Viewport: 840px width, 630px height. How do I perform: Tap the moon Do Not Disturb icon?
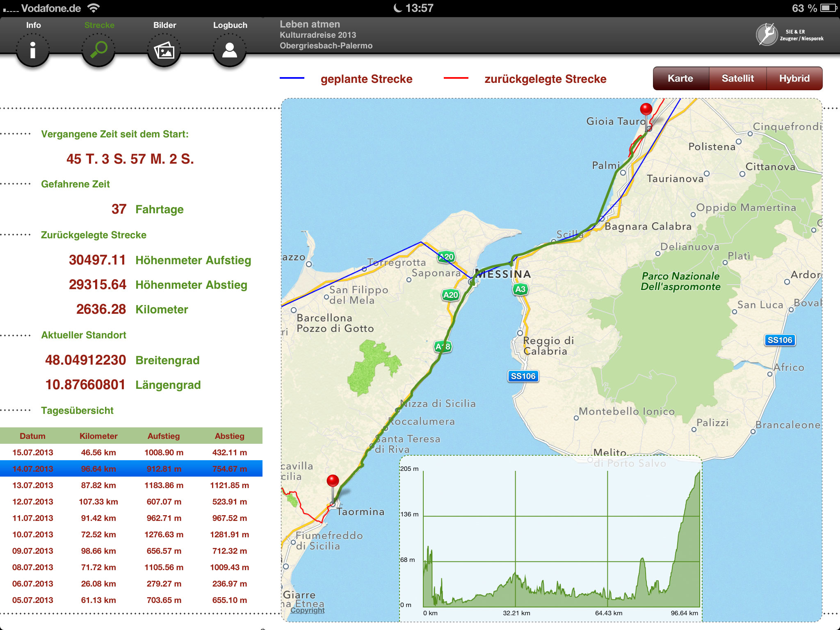tap(397, 8)
